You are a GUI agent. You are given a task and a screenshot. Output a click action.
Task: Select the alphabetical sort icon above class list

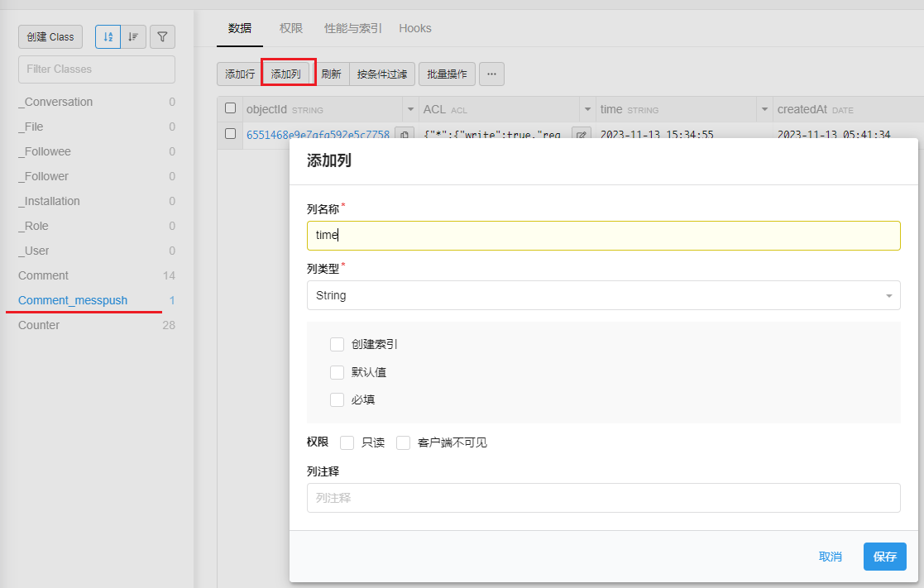(x=108, y=36)
